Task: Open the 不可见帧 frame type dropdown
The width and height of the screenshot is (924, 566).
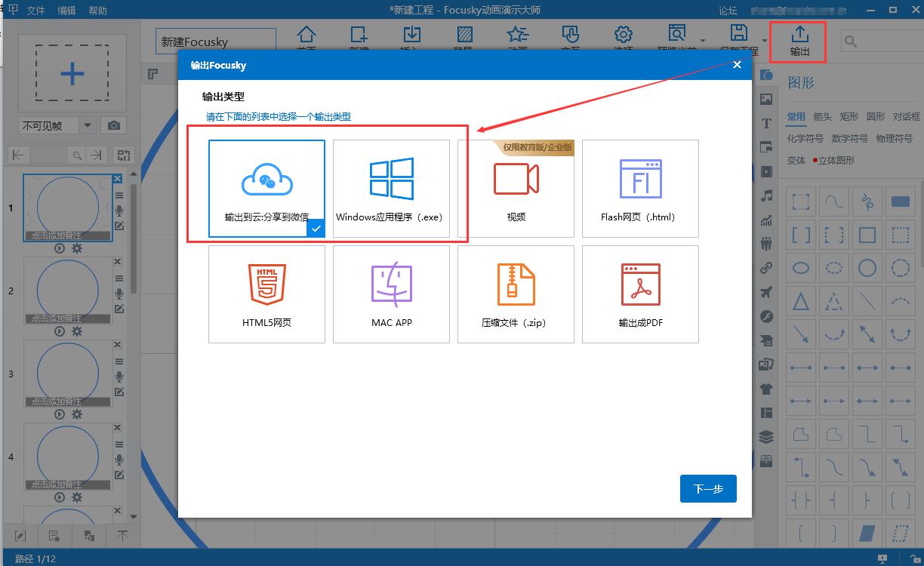Action: (57, 126)
